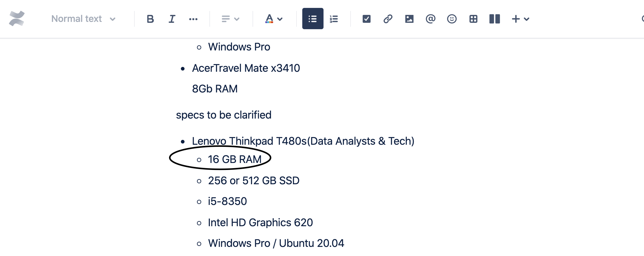Toggle italic formatting

pyautogui.click(x=172, y=19)
